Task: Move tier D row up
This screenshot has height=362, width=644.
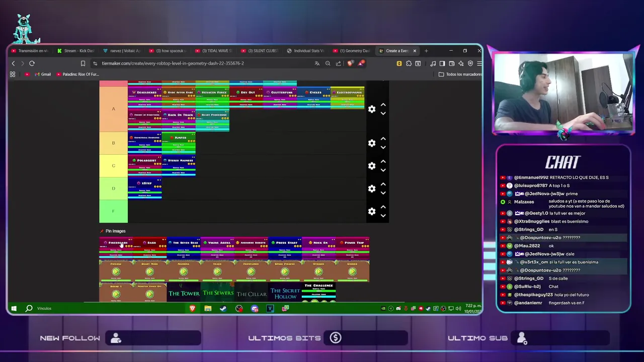Action: (383, 184)
